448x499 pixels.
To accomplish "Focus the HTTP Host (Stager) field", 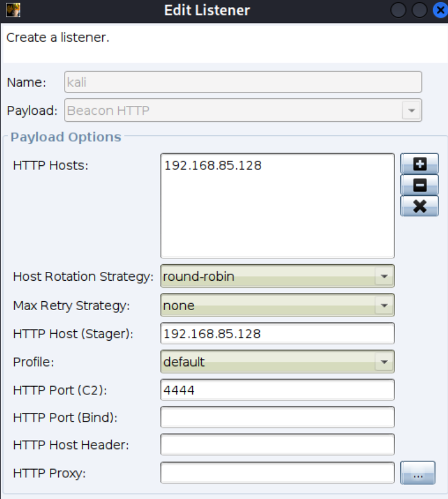I will pos(277,334).
